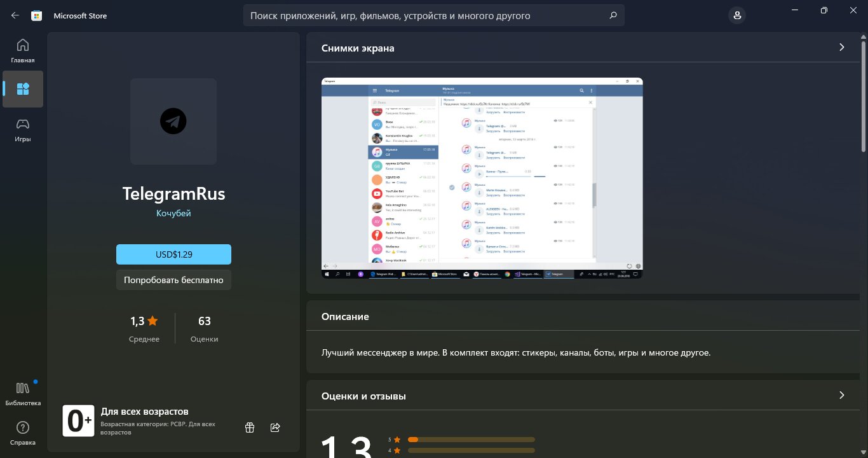This screenshot has height=458, width=868.
Task: Open the Справка help section
Action: click(x=23, y=433)
